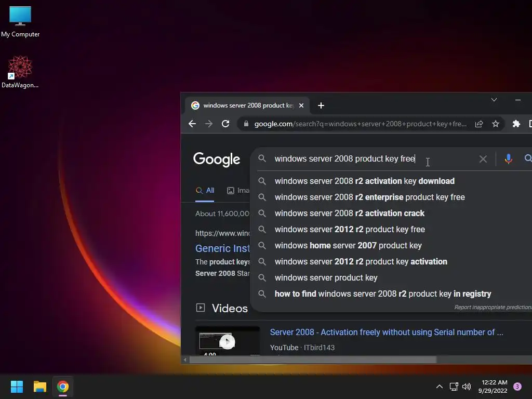Open the clock showing 12:22 AM
The height and width of the screenshot is (399, 532).
pyautogui.click(x=493, y=387)
